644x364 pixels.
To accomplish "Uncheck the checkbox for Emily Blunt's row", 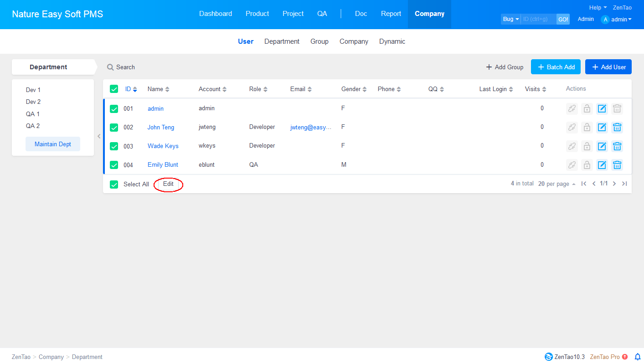I will [114, 165].
